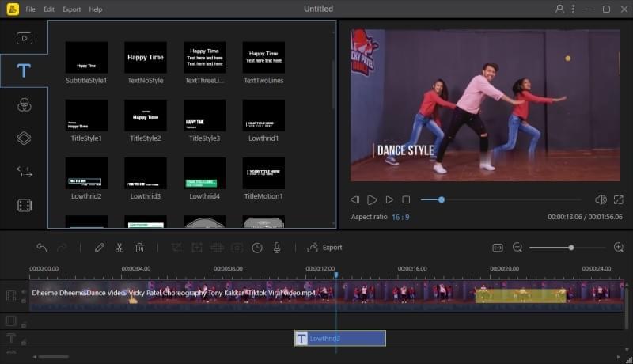Open the Transitions panel icon
Screen dimensions: 633x364
pos(24,172)
